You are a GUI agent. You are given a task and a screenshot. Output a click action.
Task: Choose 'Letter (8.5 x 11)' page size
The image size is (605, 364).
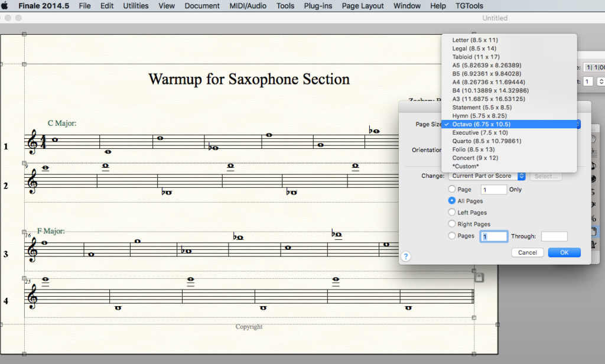click(475, 40)
